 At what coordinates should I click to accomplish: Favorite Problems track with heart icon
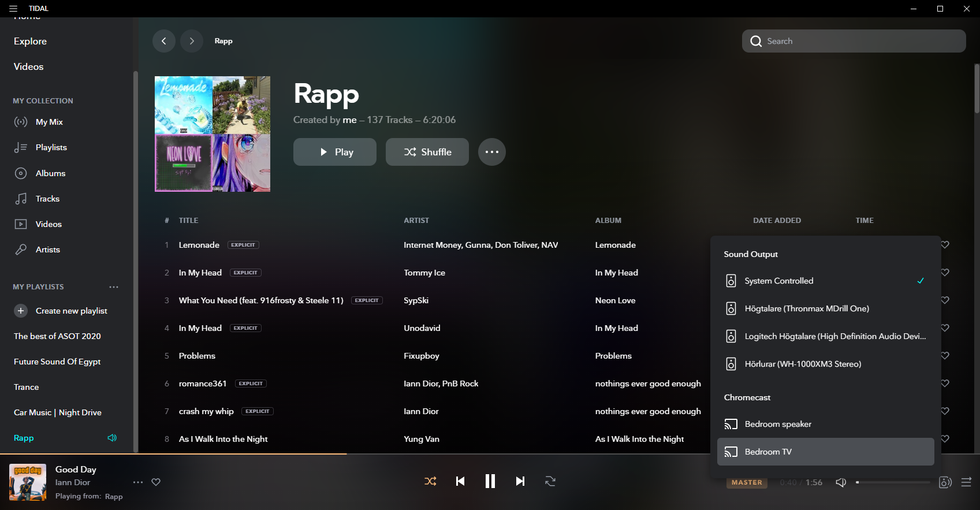[x=945, y=356]
